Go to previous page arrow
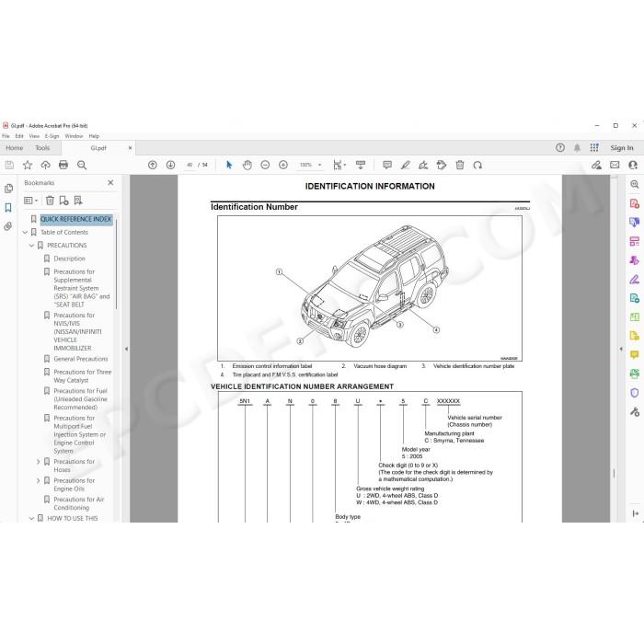This screenshot has height=644, width=644. pyautogui.click(x=153, y=165)
